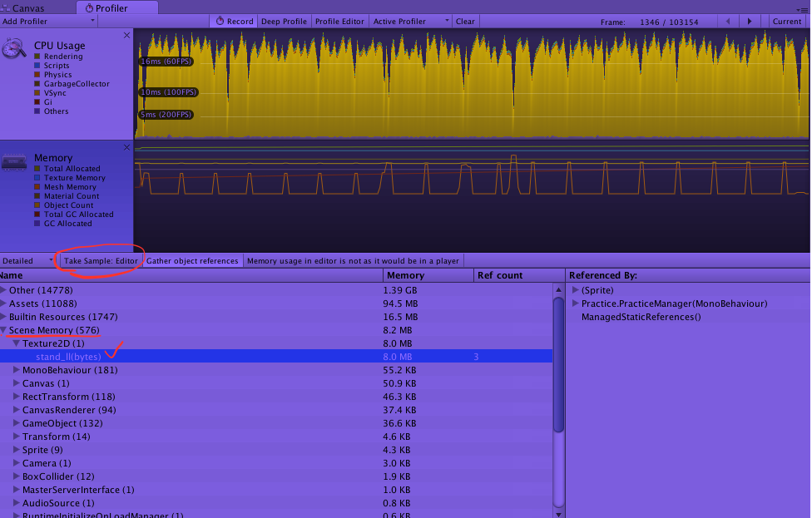Select the stand_ll(bytes) texture row

pos(276,357)
